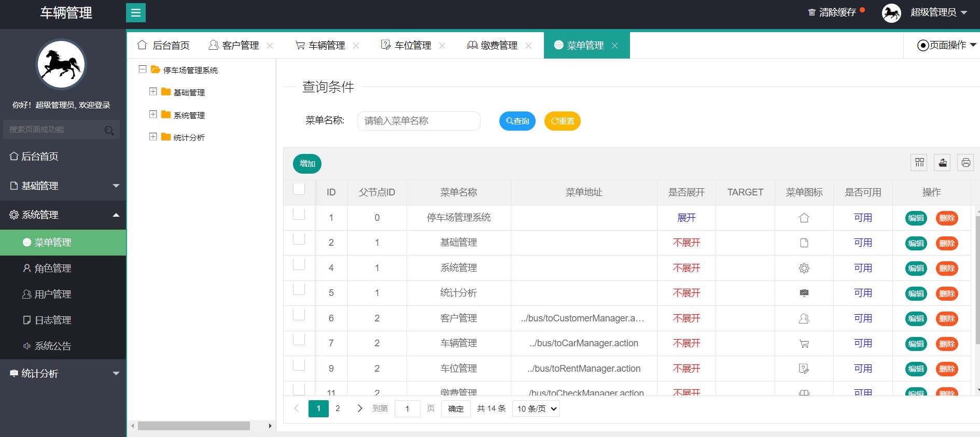Open the 10 条/页 page size select

(536, 408)
